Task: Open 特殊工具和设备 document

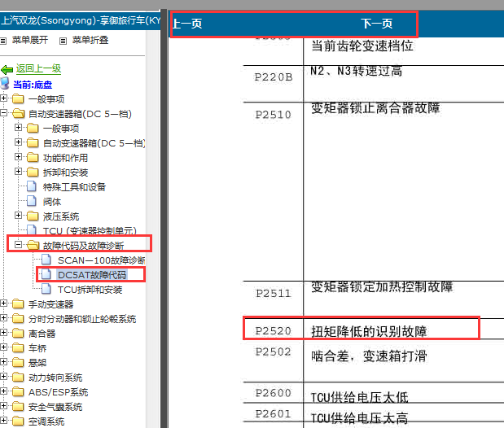Action: pyautogui.click(x=74, y=187)
